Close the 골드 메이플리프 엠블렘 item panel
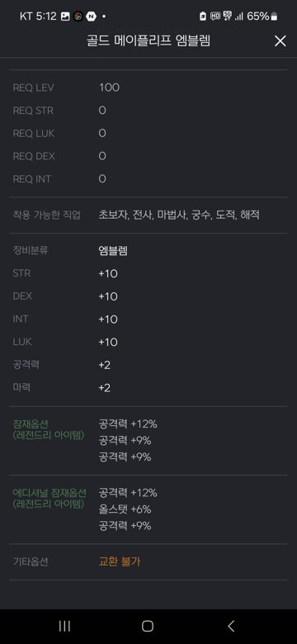Image resolution: width=297 pixels, height=644 pixels. 280,40
